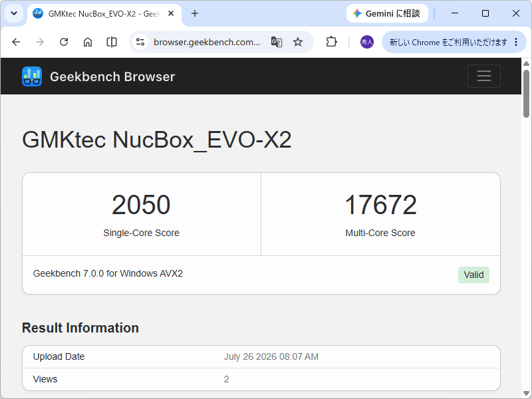Click the scrollbar up arrow
The height and width of the screenshot is (399, 532).
[x=526, y=63]
